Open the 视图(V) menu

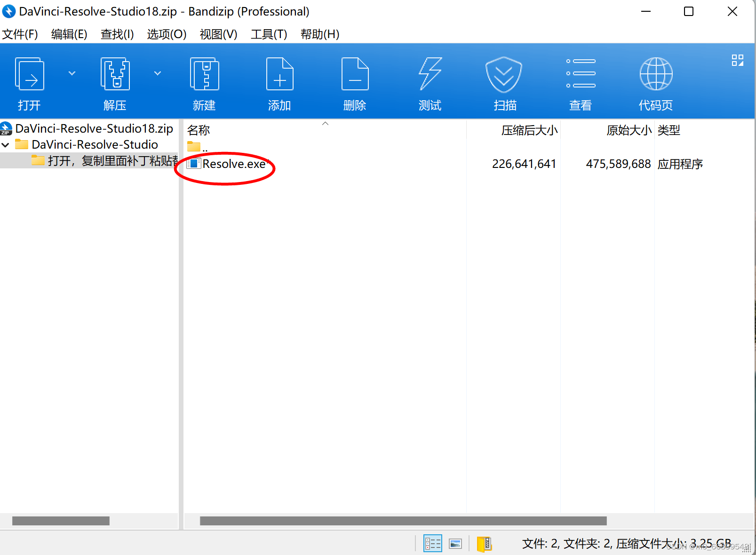point(219,34)
